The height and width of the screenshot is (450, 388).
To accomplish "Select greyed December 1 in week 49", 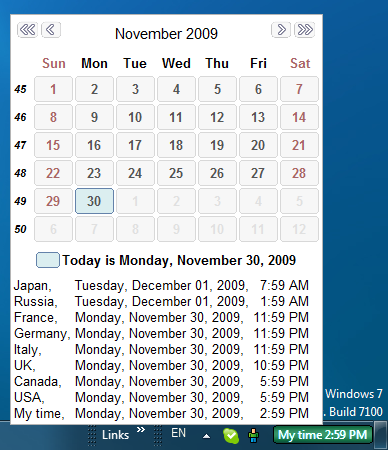I will [x=135, y=201].
